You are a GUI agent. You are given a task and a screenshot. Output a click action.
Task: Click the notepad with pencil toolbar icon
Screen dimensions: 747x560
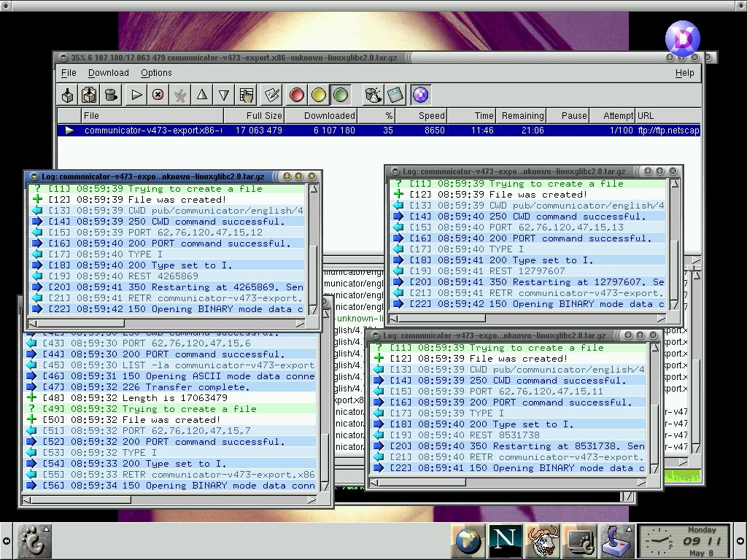(x=272, y=95)
